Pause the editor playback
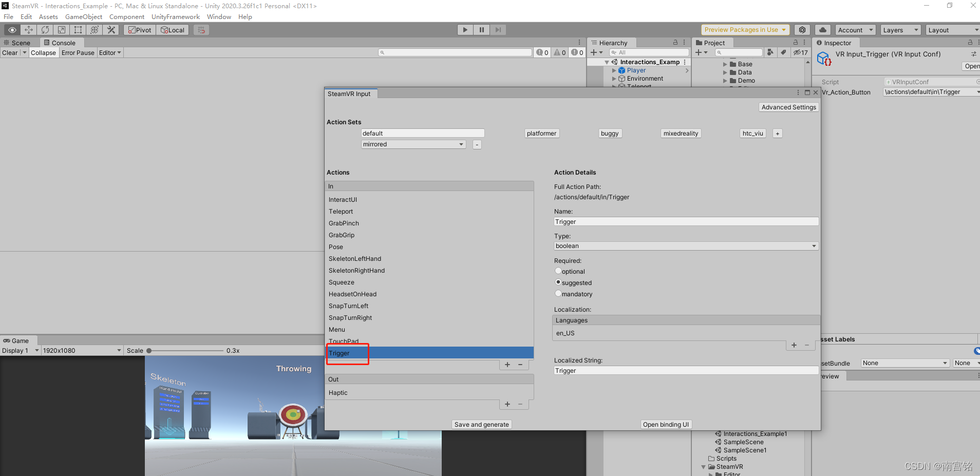This screenshot has width=980, height=476. coord(482,30)
